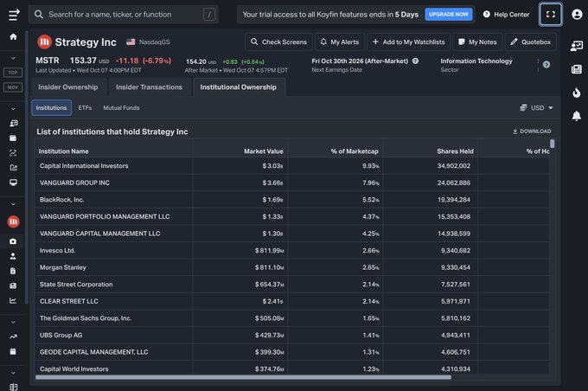
Task: Select BlackRock, Inc. row
Action: (x=292, y=200)
